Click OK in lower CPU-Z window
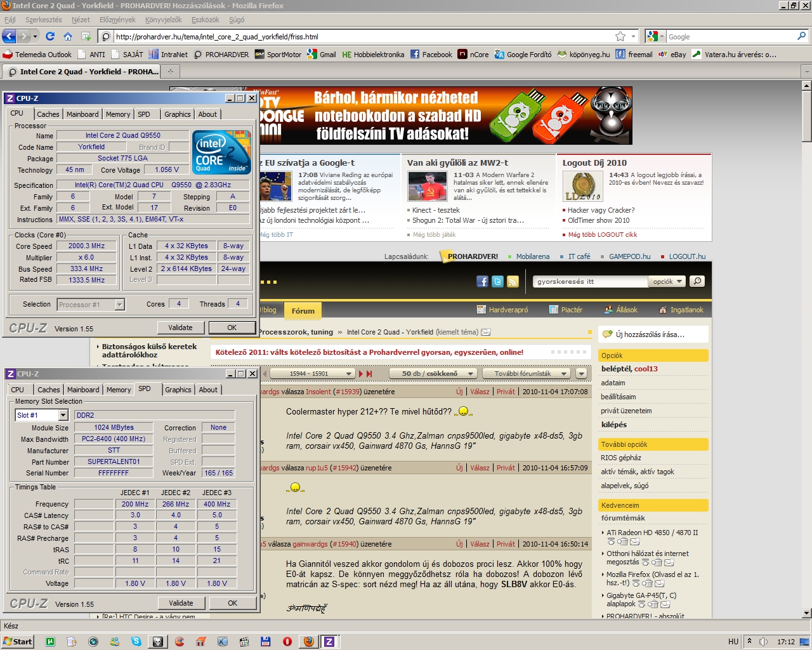The height and width of the screenshot is (650, 812). pos(233,603)
